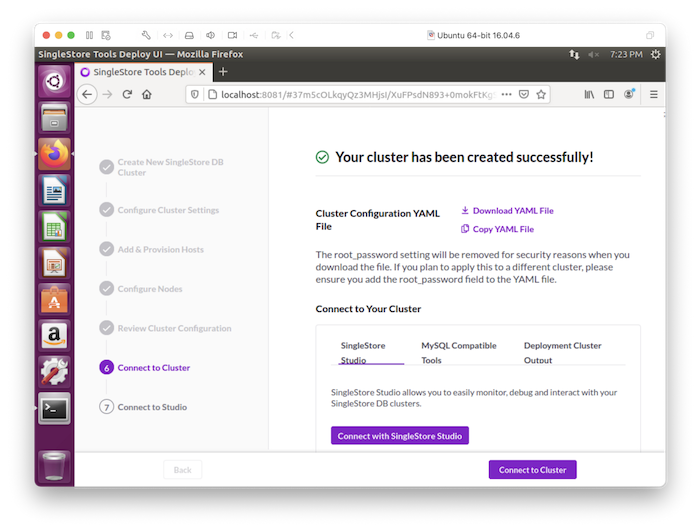Open VM snapshot toolbar icon
Screen dimensions: 700x532
[106, 35]
